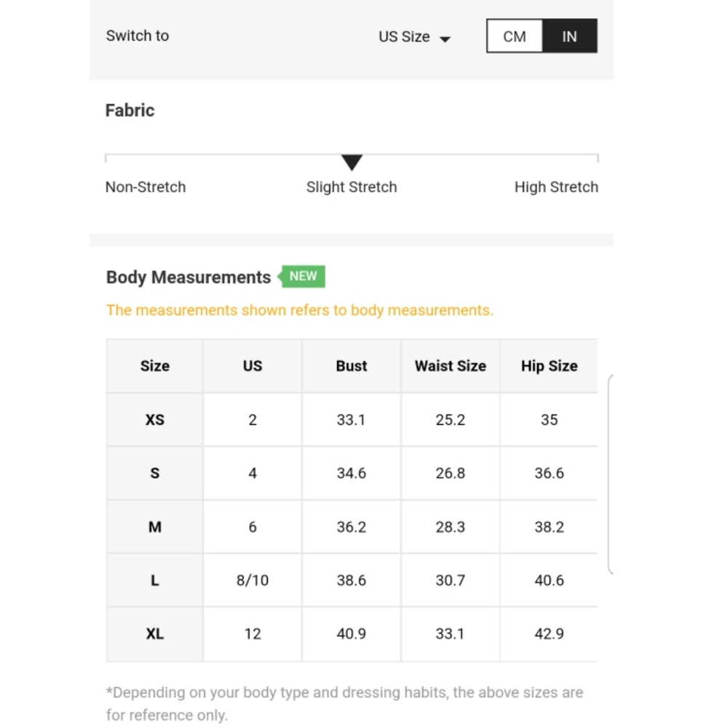The height and width of the screenshot is (727, 728).
Task: Click the Waist Size column header
Action: [x=451, y=366]
